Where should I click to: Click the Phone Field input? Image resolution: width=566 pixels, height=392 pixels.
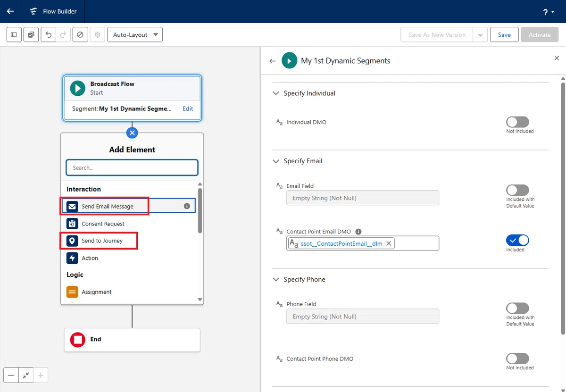[x=363, y=317]
